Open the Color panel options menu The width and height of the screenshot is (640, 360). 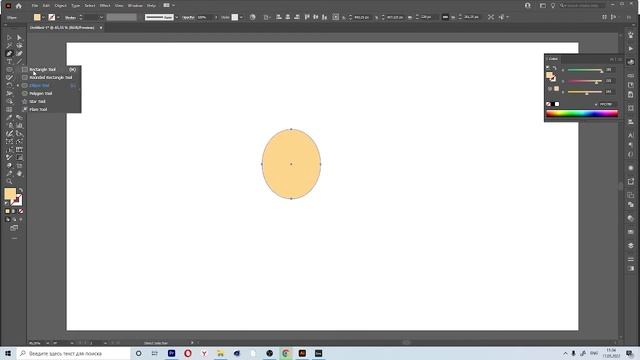(x=620, y=60)
